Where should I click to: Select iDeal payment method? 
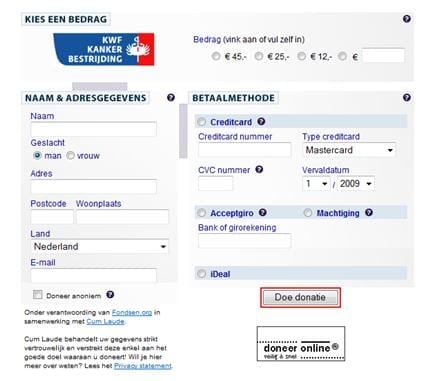point(201,274)
